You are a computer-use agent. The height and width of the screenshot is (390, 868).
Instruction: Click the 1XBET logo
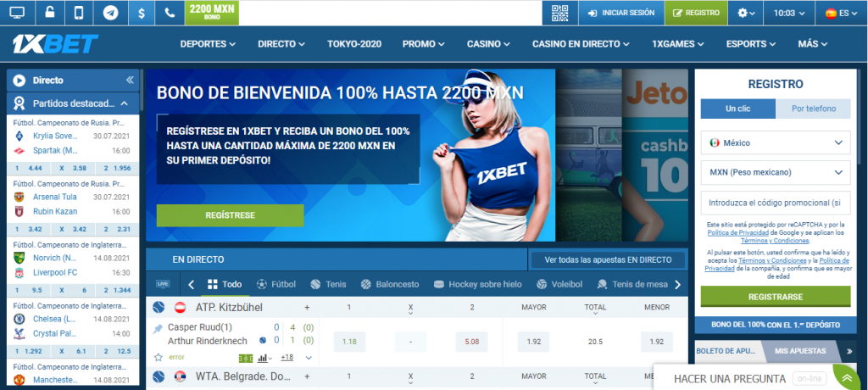[55, 44]
